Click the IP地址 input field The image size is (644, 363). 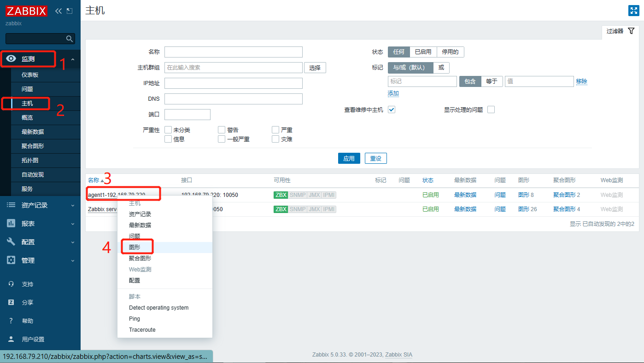[x=234, y=83]
